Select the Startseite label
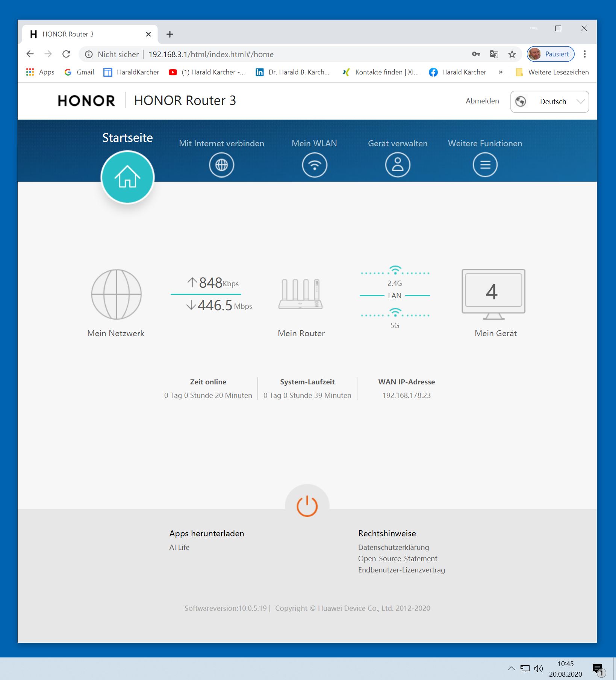The width and height of the screenshot is (616, 680). [127, 138]
